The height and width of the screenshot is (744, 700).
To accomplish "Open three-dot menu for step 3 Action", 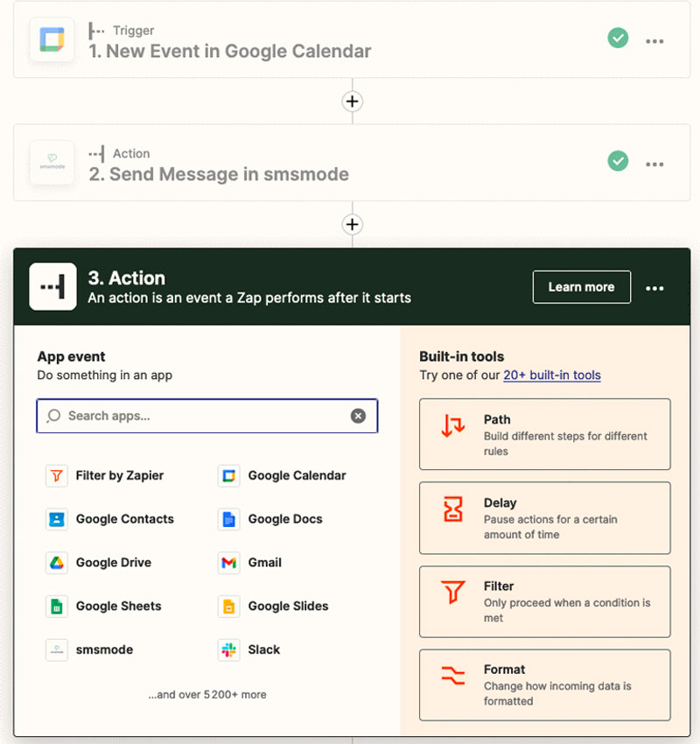I will point(654,288).
